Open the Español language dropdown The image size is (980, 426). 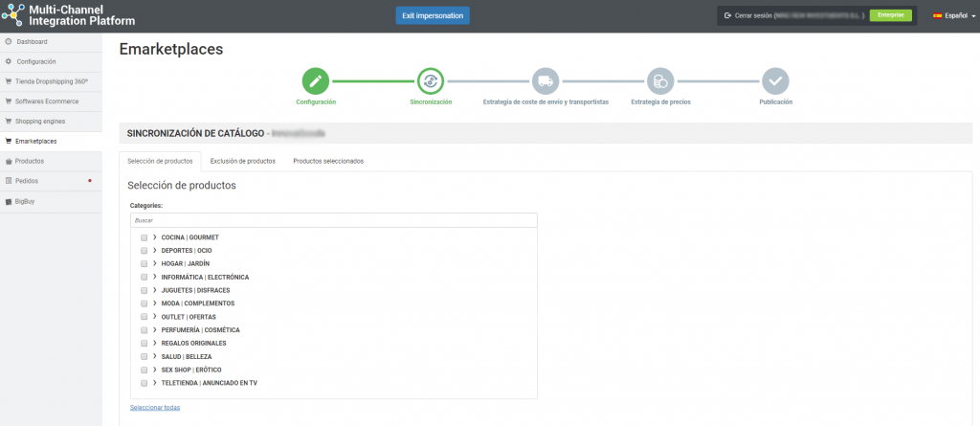tap(953, 16)
